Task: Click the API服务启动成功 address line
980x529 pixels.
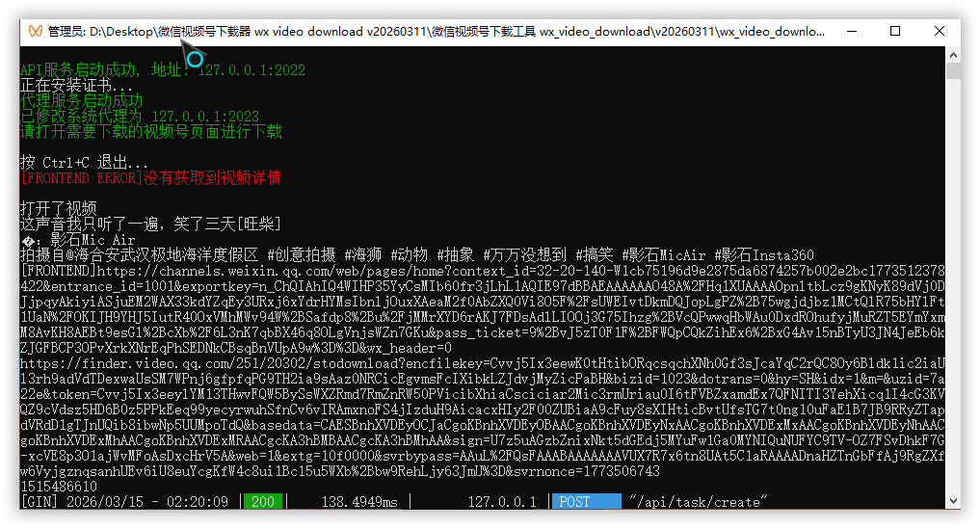Action: 163,69
